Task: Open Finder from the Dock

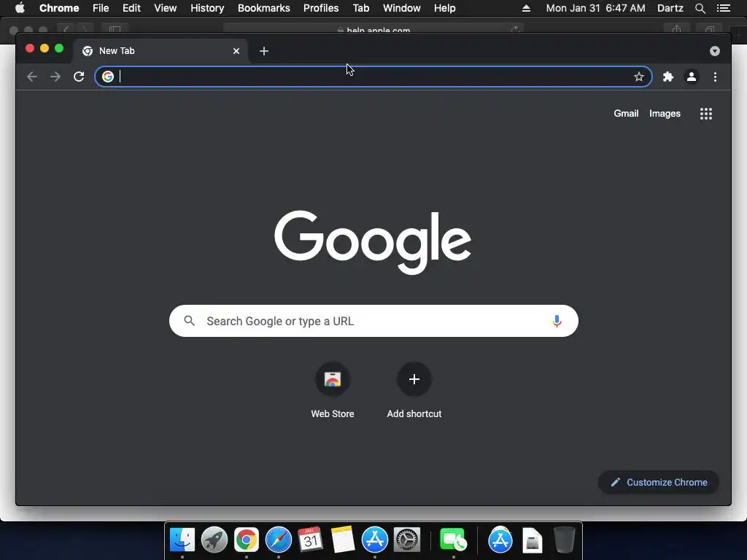Action: click(x=182, y=540)
